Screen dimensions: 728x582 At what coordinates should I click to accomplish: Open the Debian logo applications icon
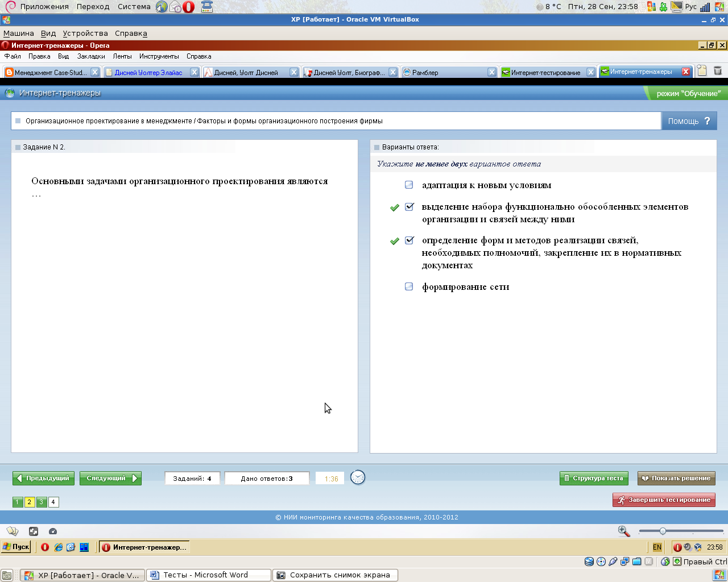pyautogui.click(x=10, y=7)
